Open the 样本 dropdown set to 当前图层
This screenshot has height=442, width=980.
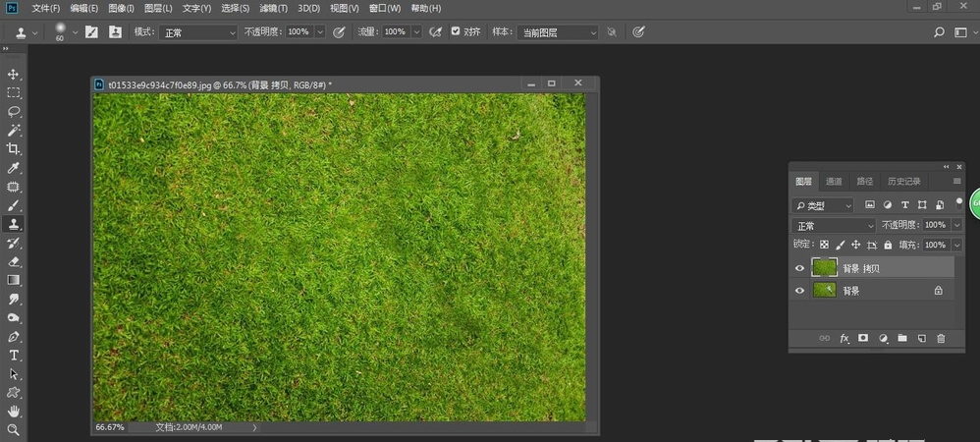point(558,32)
